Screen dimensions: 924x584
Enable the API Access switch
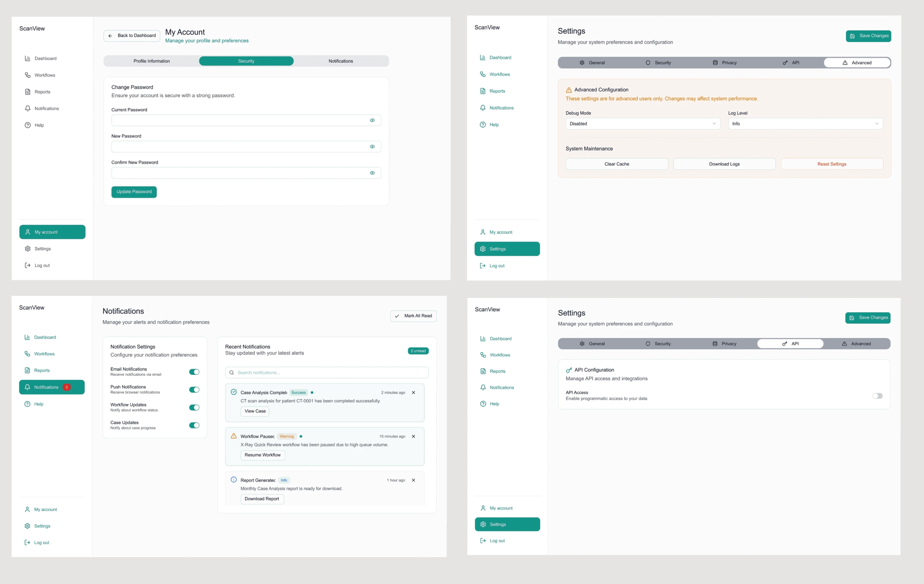877,396
